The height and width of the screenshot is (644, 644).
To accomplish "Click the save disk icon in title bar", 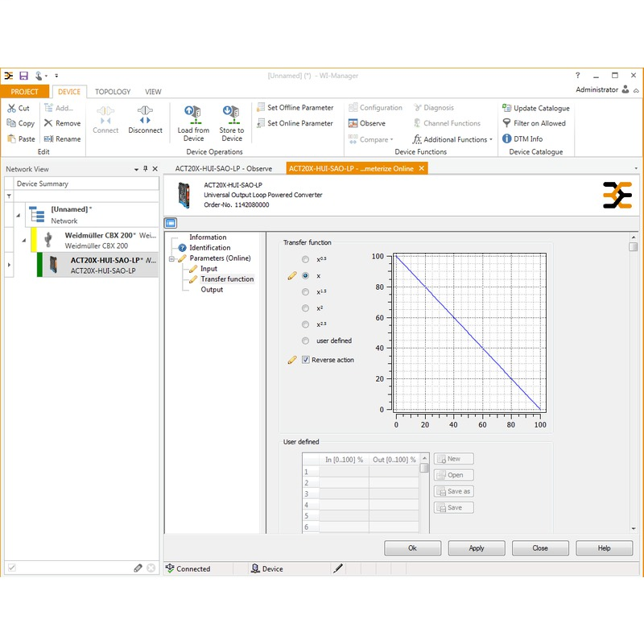I will click(x=24, y=76).
